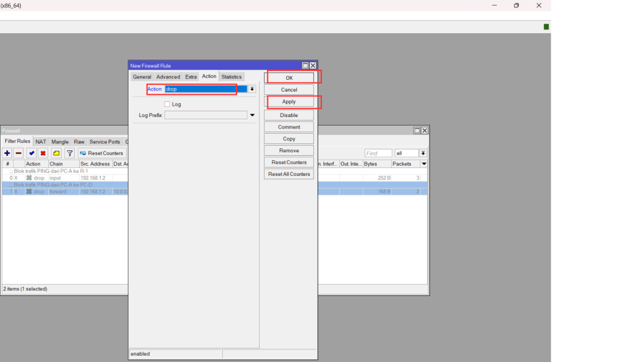Click the blue checkmark enable rule icon
This screenshot has height=362, width=644.
tap(31, 153)
